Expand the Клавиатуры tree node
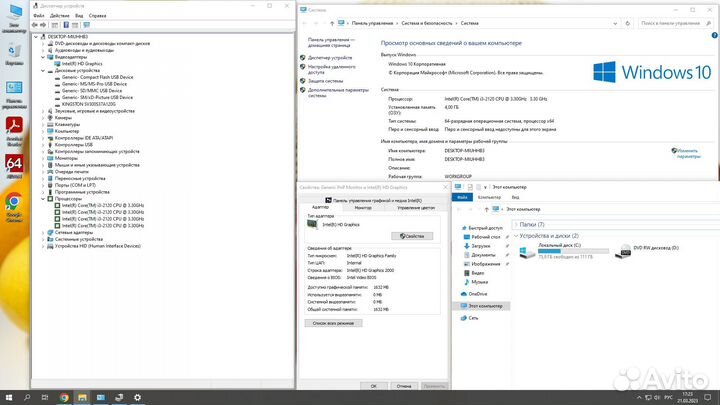The image size is (720, 405). click(43, 124)
